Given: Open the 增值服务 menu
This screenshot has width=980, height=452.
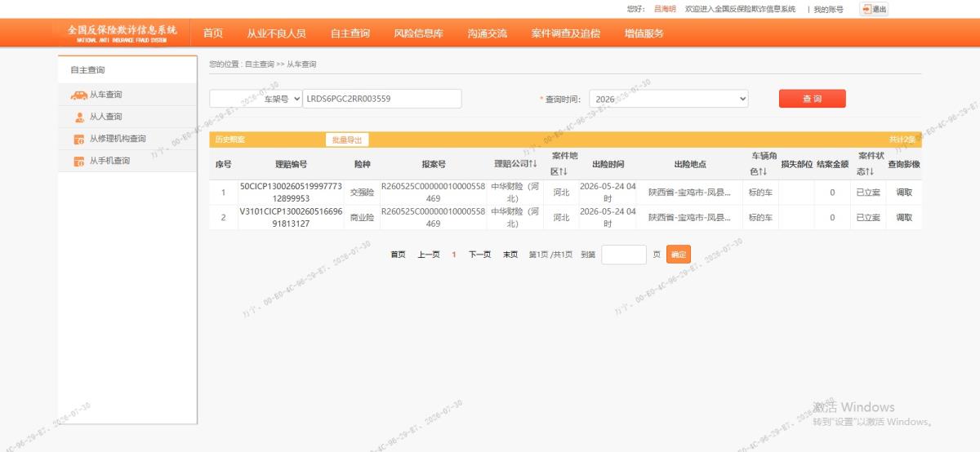Looking at the screenshot, I should (644, 33).
